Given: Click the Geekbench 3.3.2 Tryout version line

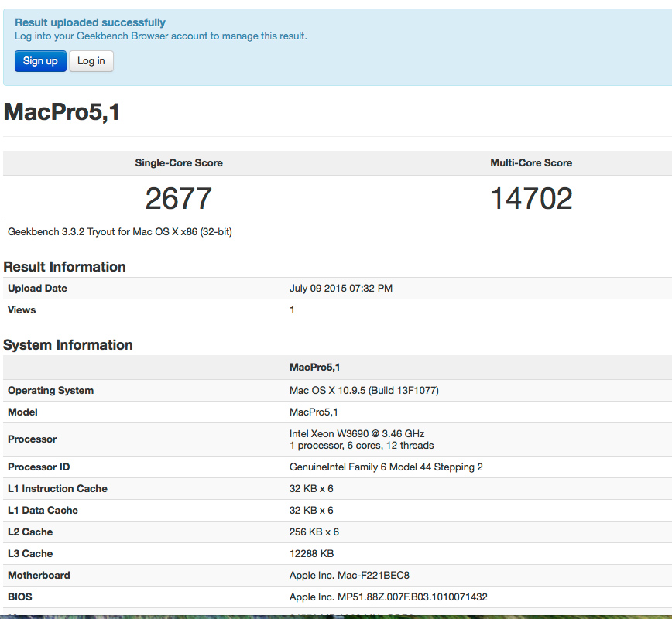Looking at the screenshot, I should coord(120,232).
